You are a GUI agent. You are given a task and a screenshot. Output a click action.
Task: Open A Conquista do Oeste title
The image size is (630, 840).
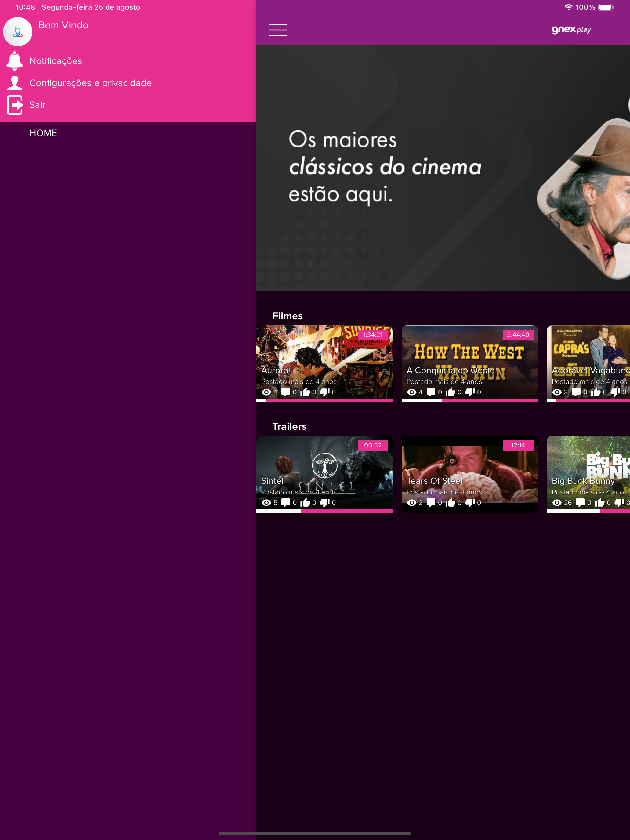coord(451,370)
